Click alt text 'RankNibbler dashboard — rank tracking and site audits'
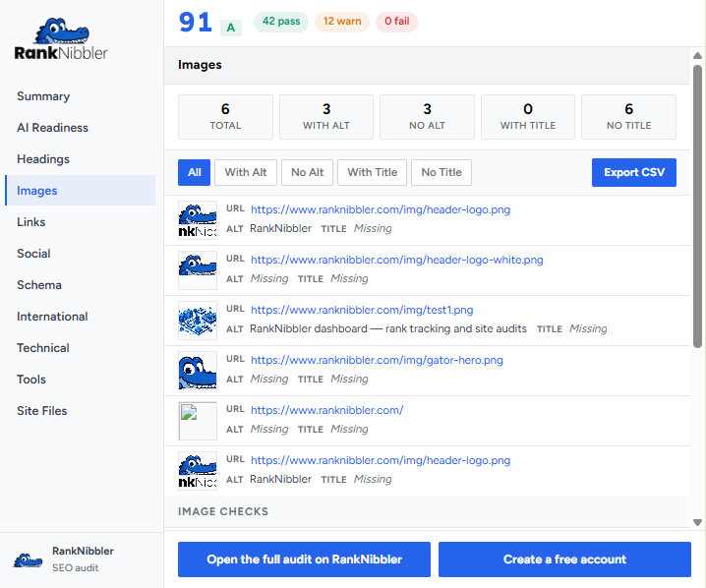This screenshot has width=706, height=588. coord(388,329)
